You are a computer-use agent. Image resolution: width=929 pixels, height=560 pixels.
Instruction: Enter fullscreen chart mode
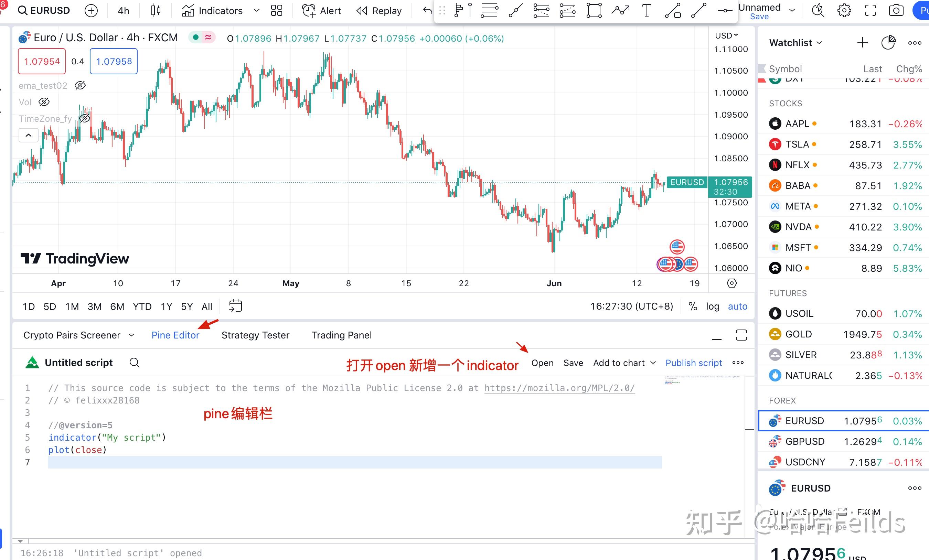pos(871,10)
